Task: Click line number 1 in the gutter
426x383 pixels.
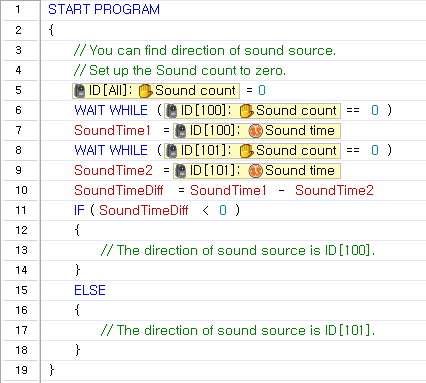Action: tap(18, 9)
